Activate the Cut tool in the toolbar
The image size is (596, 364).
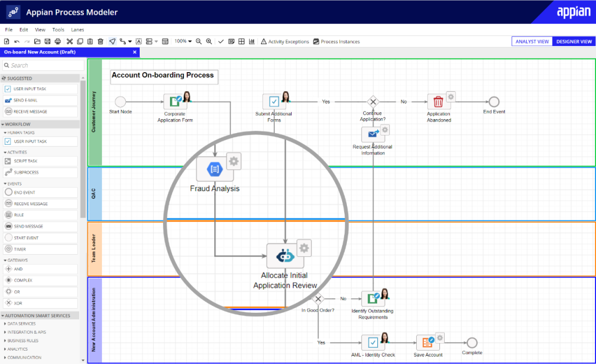pyautogui.click(x=69, y=41)
